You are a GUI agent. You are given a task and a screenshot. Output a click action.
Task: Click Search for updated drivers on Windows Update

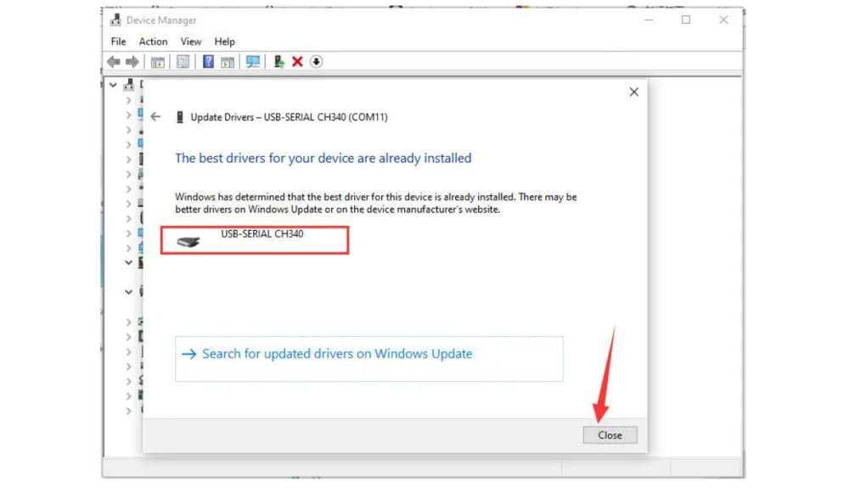[x=368, y=359]
